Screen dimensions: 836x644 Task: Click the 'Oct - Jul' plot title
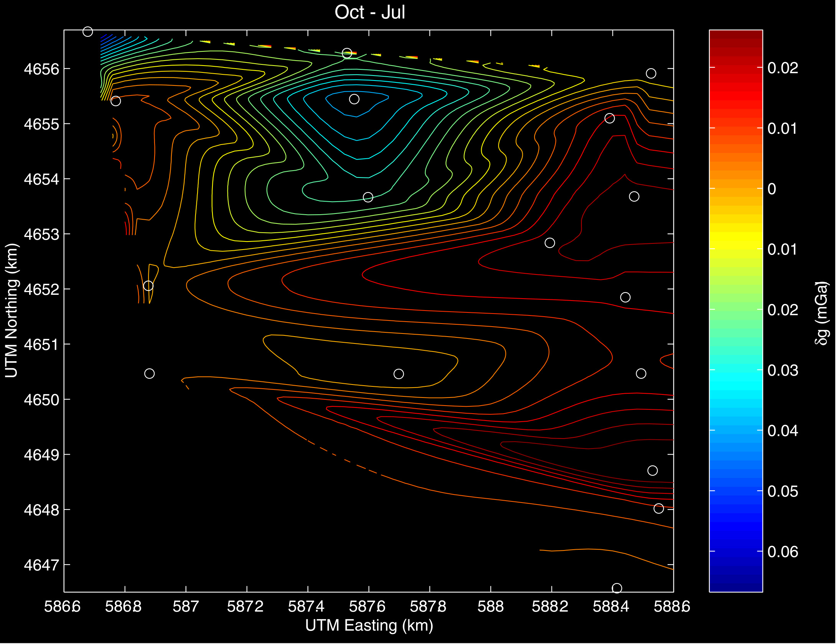(x=370, y=12)
